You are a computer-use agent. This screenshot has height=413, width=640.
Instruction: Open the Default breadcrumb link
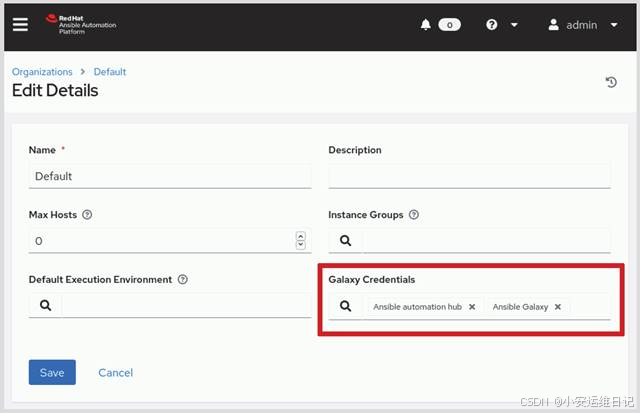pyautogui.click(x=110, y=72)
